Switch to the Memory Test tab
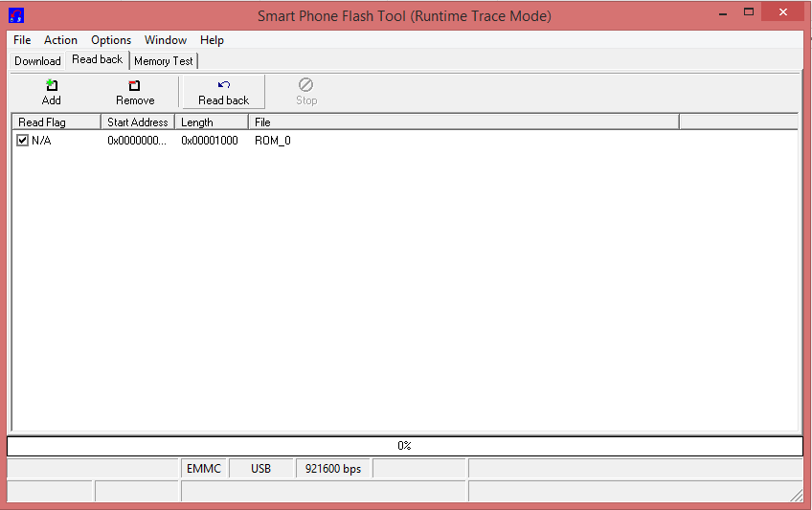 [x=164, y=61]
